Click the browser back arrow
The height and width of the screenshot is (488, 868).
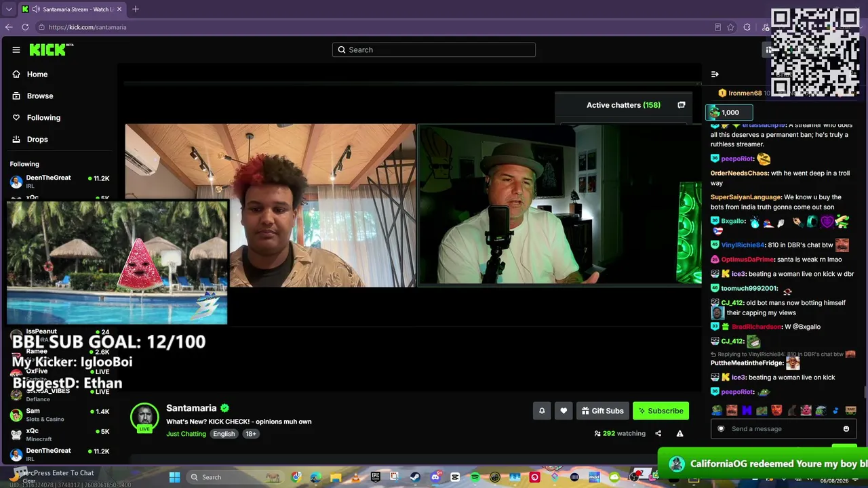click(9, 27)
